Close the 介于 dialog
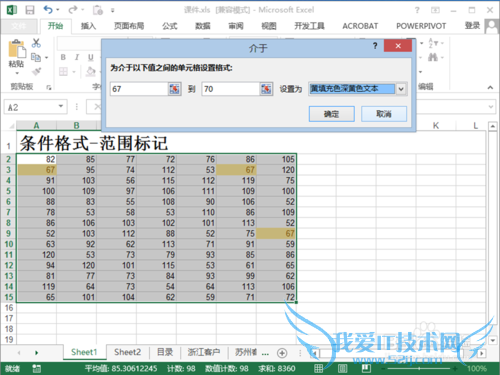500x375 pixels. [x=398, y=46]
